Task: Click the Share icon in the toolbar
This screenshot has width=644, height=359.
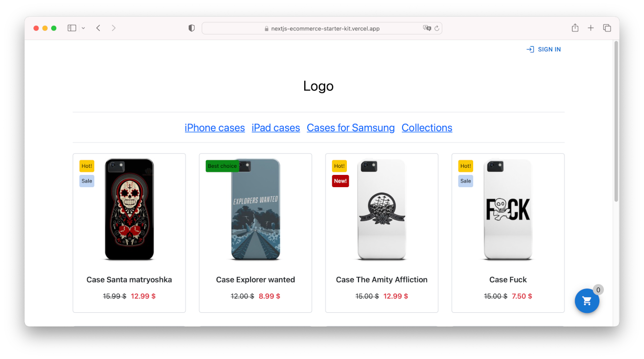Action: pyautogui.click(x=575, y=28)
